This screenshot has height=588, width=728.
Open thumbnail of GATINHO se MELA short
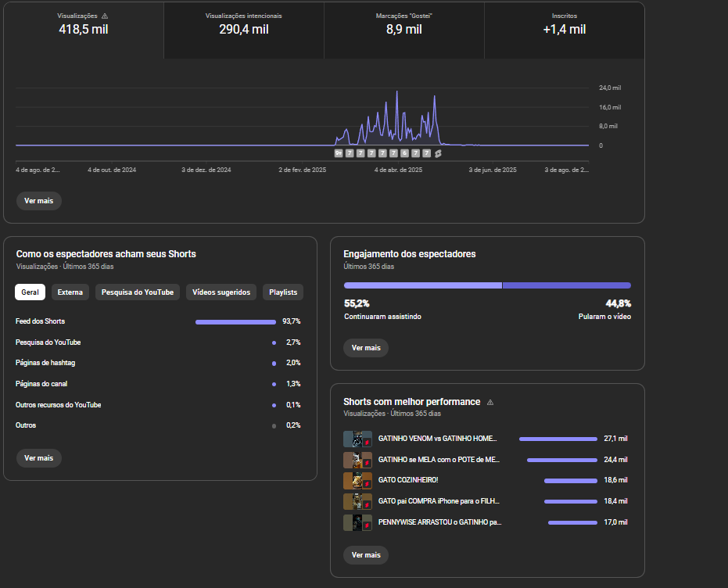tap(357, 460)
